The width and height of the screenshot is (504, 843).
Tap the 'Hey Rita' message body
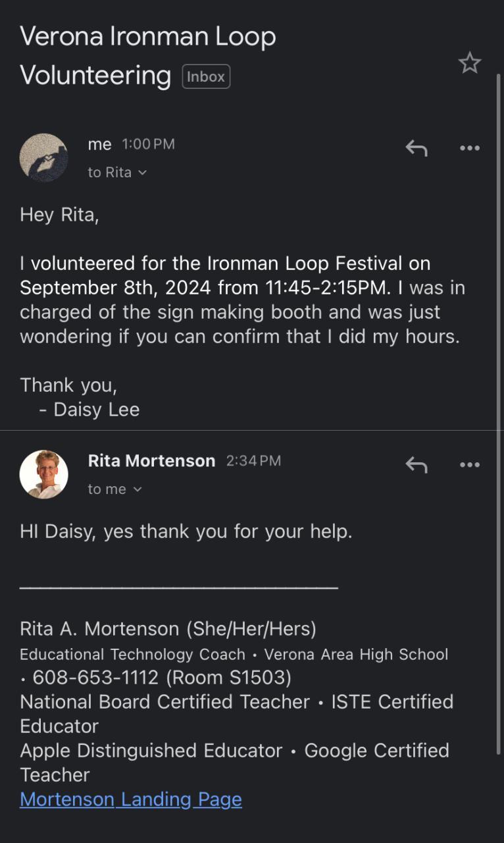240,300
